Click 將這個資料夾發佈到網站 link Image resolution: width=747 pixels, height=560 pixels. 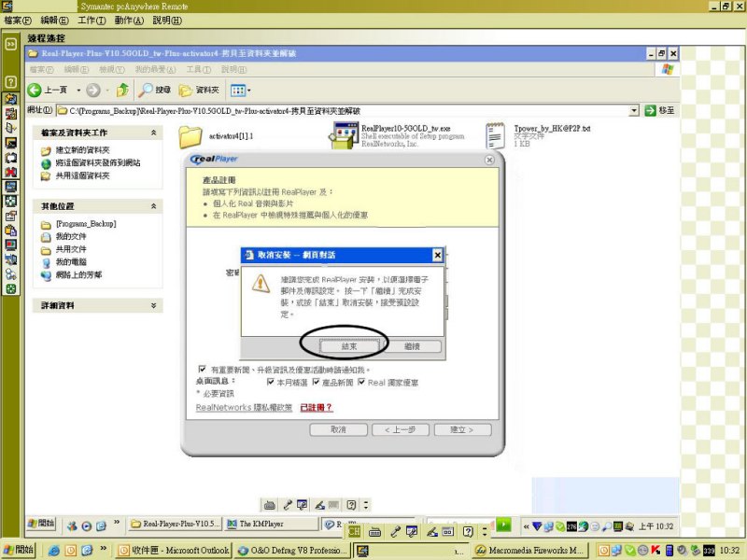coord(98,162)
